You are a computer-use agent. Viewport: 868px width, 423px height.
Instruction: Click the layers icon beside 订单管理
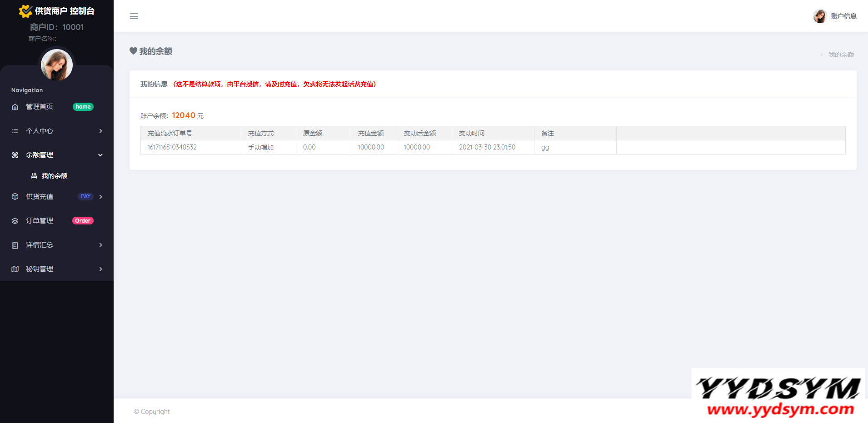tap(15, 221)
